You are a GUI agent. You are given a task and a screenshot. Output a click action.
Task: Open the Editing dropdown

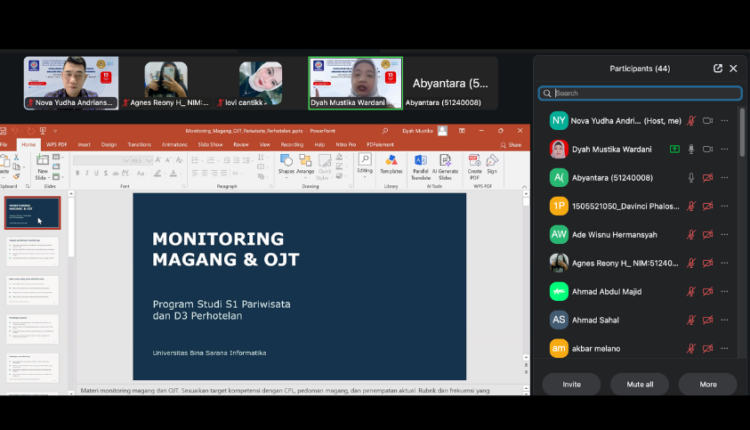coord(364,165)
